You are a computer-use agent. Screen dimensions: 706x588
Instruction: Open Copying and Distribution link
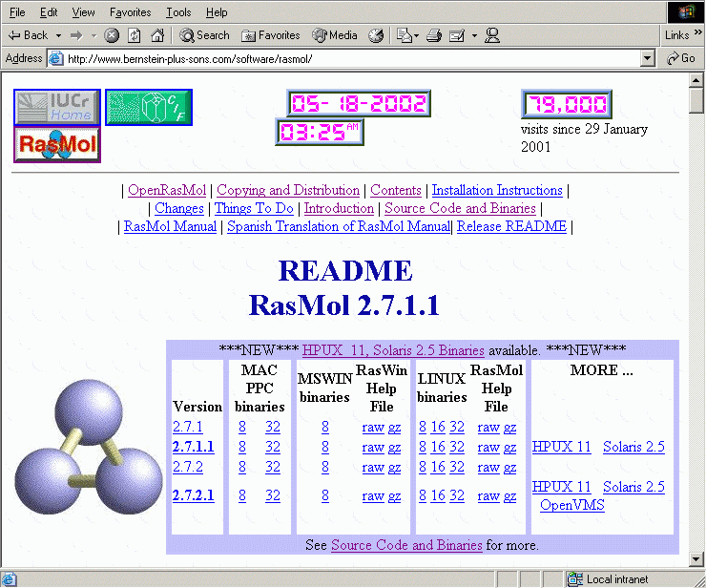click(288, 190)
